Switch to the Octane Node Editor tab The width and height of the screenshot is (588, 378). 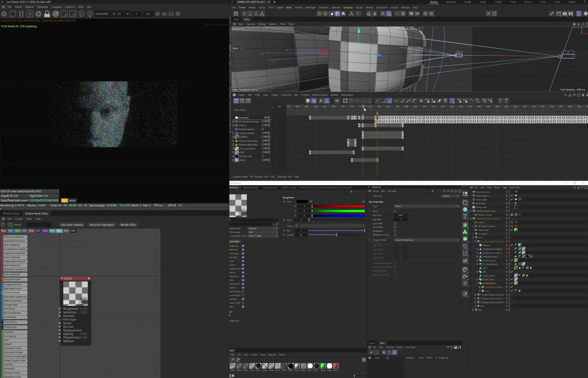pos(37,213)
